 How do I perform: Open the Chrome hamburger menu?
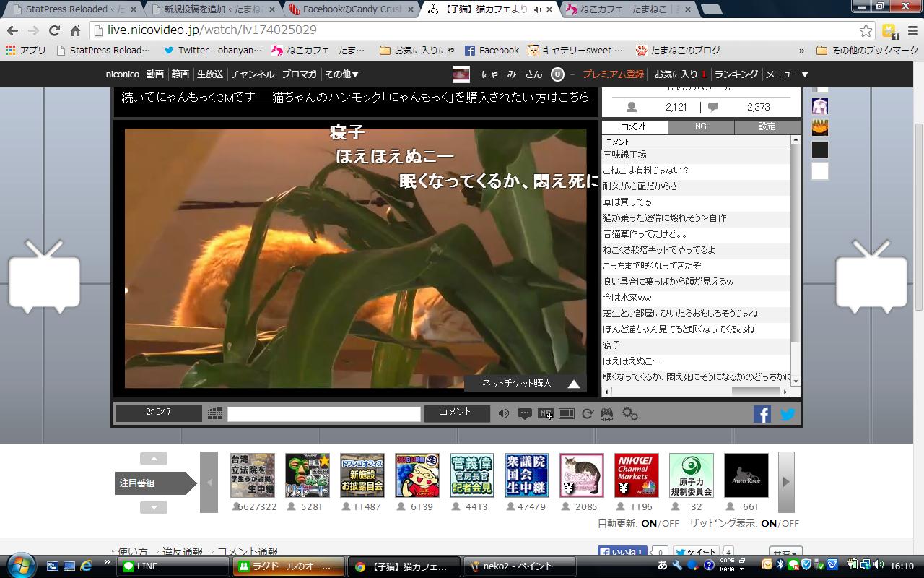(911, 30)
